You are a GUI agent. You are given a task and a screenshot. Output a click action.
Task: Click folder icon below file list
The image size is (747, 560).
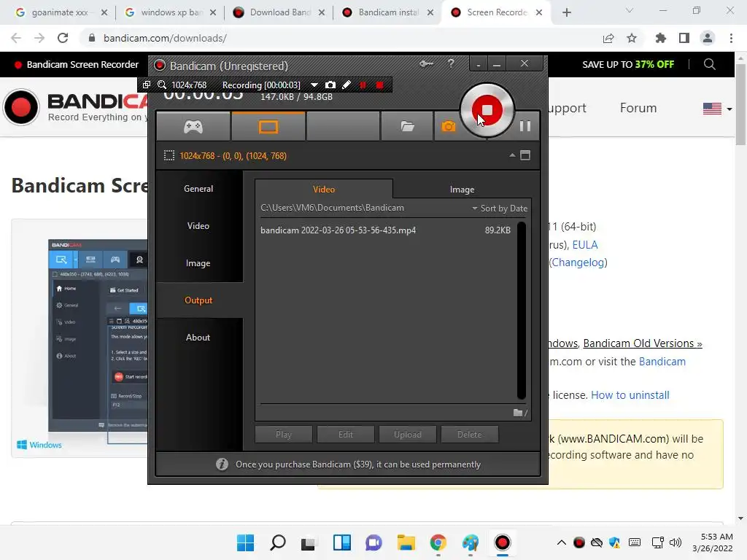click(519, 413)
